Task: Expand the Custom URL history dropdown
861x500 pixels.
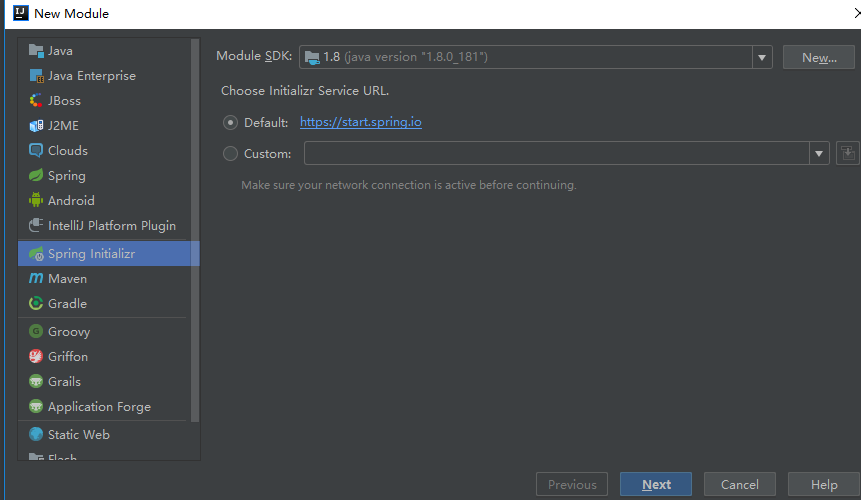Action: [x=819, y=153]
